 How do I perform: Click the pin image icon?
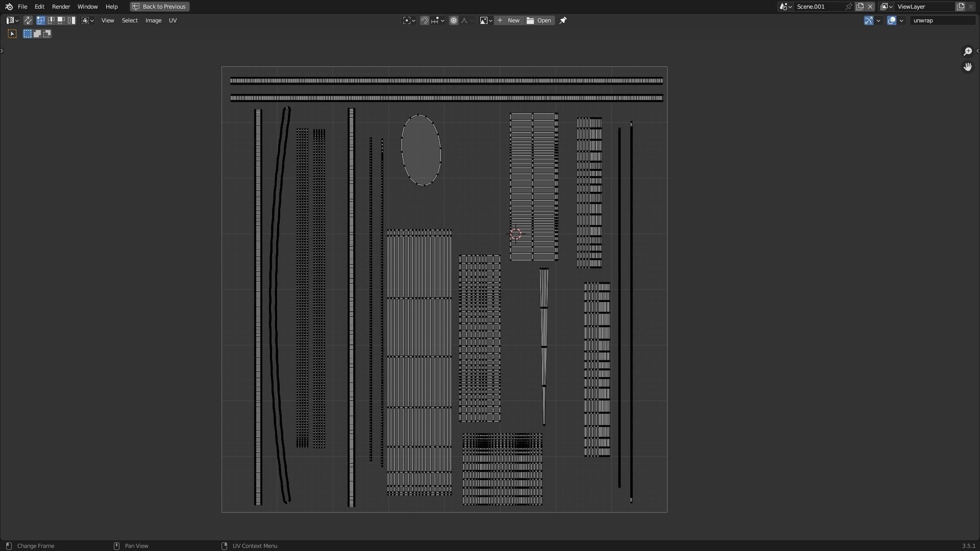563,20
